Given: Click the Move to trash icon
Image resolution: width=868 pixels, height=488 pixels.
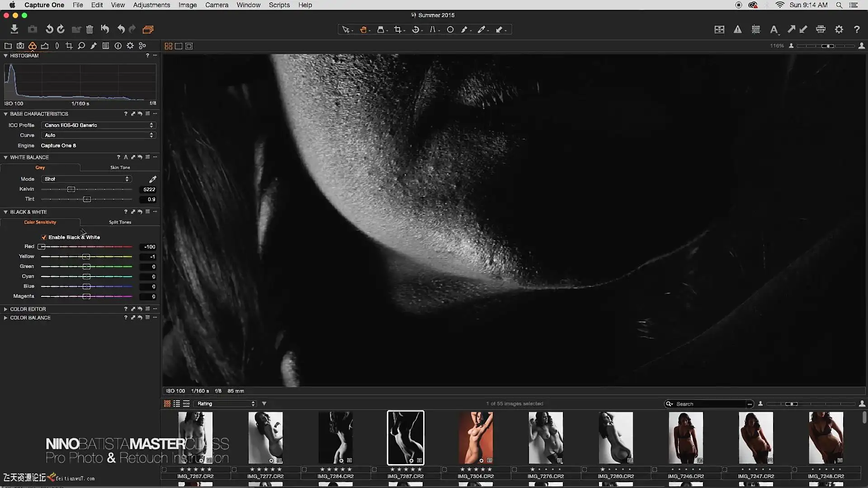Looking at the screenshot, I should 90,29.
